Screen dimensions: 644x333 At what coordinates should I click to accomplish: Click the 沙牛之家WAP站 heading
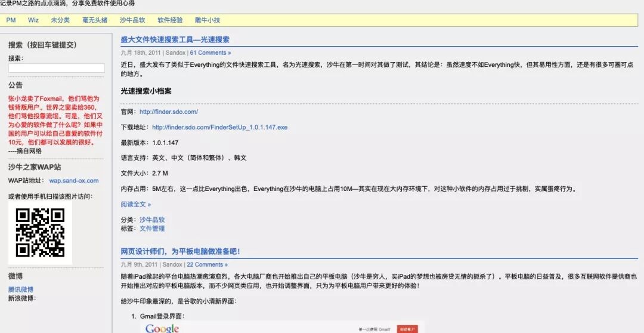[35, 167]
